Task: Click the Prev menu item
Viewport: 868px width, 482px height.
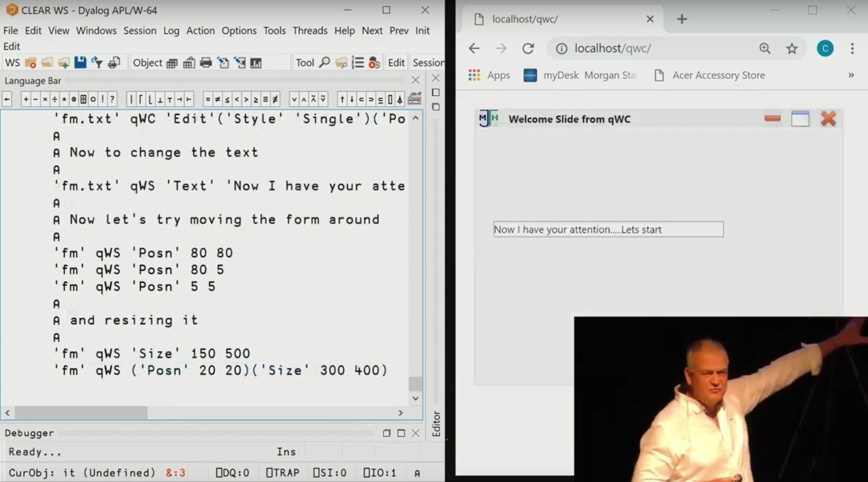Action: point(399,31)
